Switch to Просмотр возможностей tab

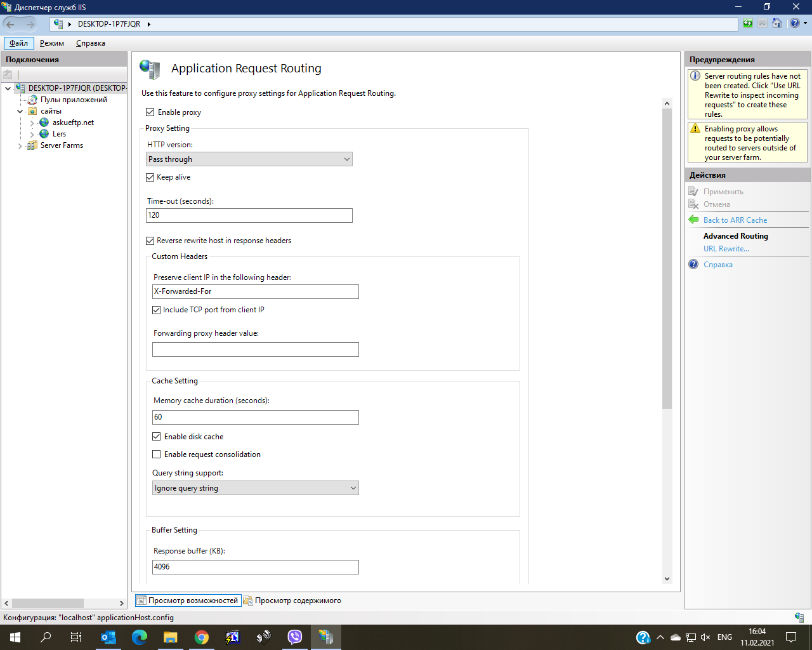coord(188,600)
